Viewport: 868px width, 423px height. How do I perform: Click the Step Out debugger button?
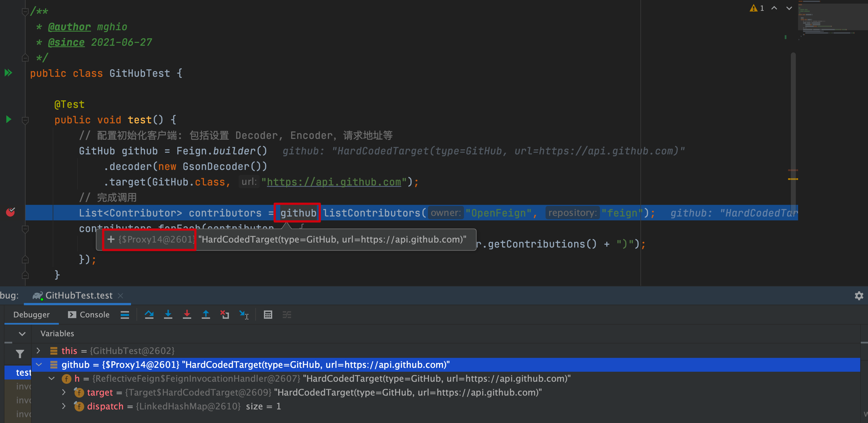[x=206, y=315]
